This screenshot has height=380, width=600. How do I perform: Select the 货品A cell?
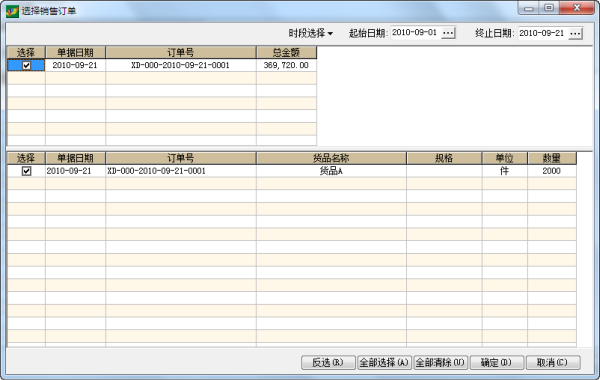(331, 171)
